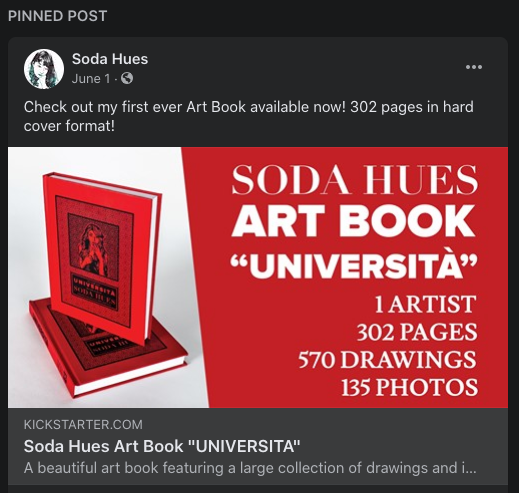Image resolution: width=519 pixels, height=493 pixels.
Task: Click the 1 ARTIST line in banner
Action: point(425,304)
